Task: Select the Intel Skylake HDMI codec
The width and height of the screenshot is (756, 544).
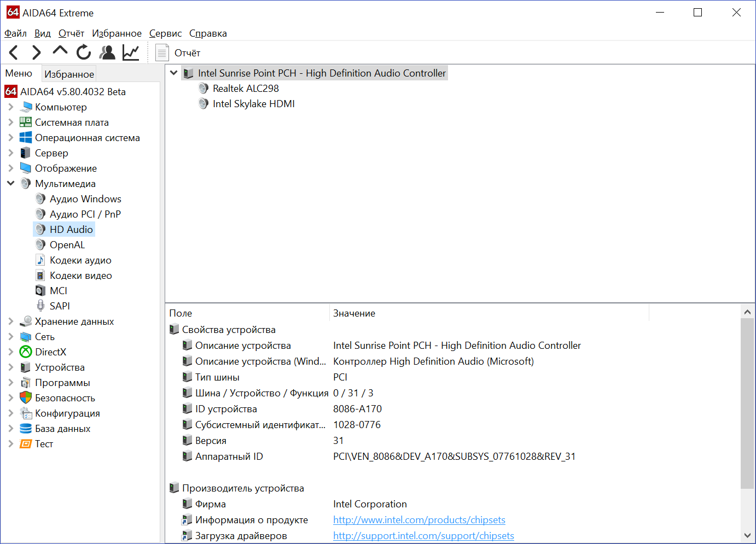Action: coord(253,104)
